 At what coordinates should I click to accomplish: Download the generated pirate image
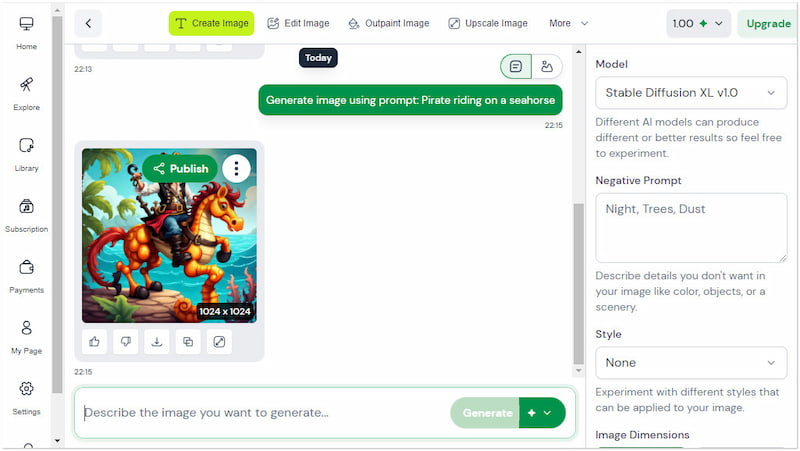coord(157,342)
